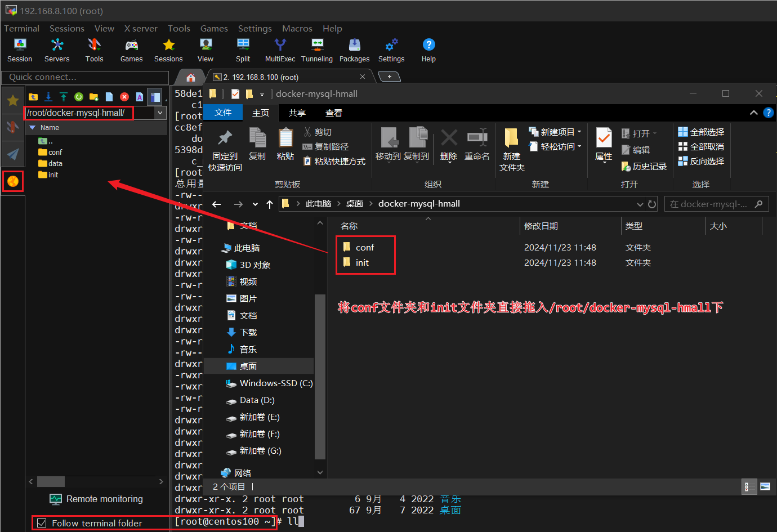This screenshot has height=532, width=777.
Task: Switch Explorer to details view
Action: [x=749, y=487]
